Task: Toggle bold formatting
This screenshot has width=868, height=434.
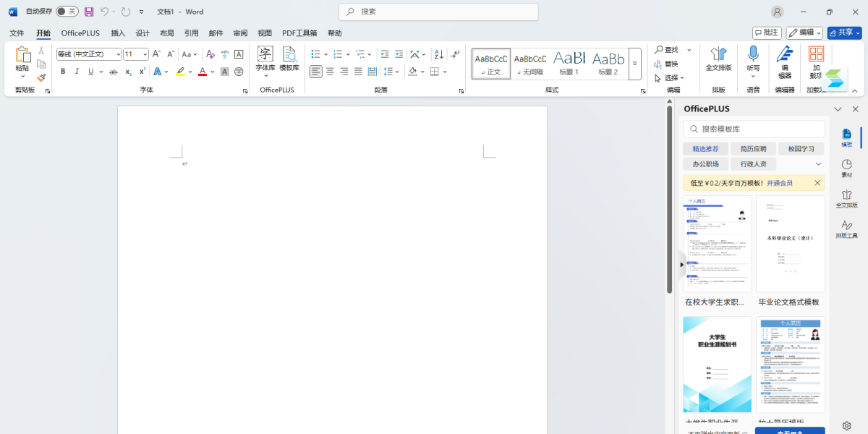Action: pyautogui.click(x=63, y=72)
